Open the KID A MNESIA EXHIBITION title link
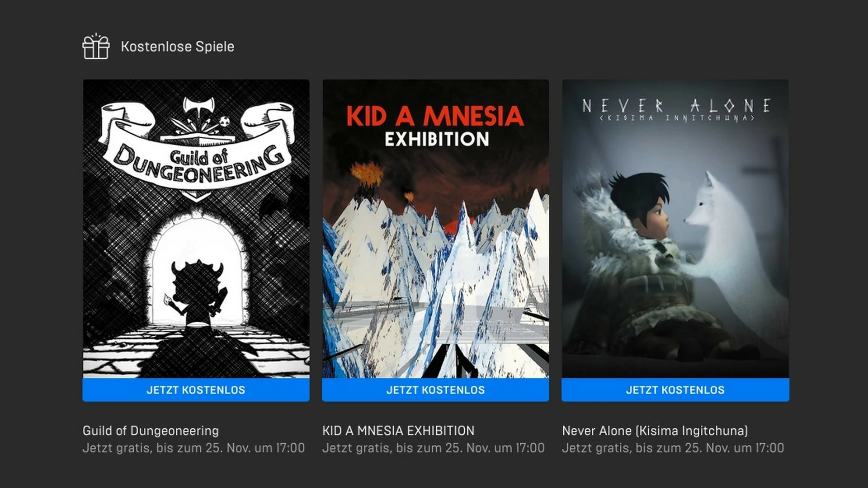 pyautogui.click(x=398, y=431)
